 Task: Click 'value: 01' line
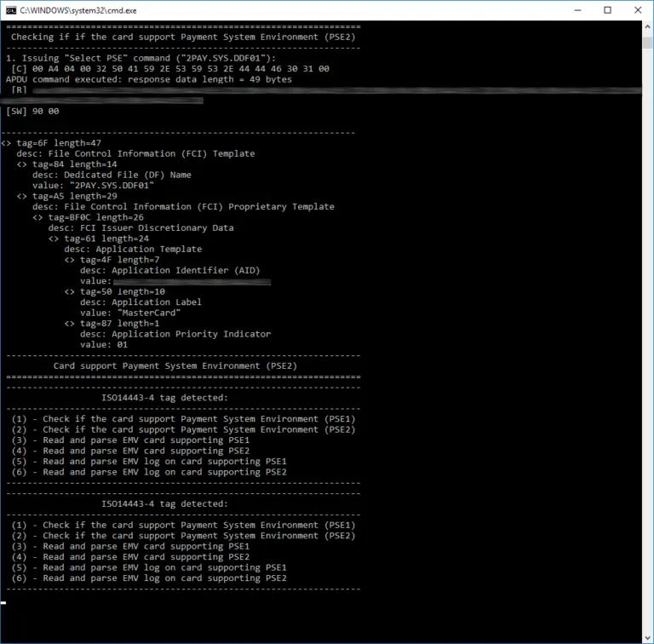[104, 345]
